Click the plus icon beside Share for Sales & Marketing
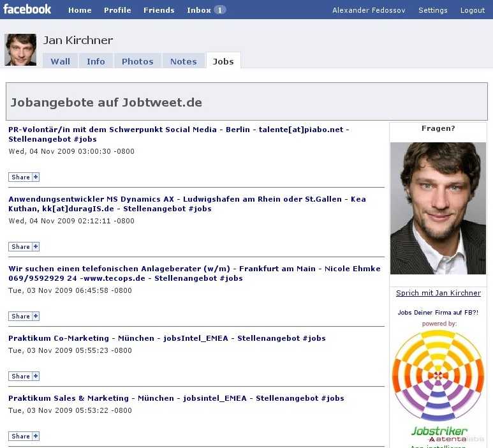493x448 pixels. [36, 436]
